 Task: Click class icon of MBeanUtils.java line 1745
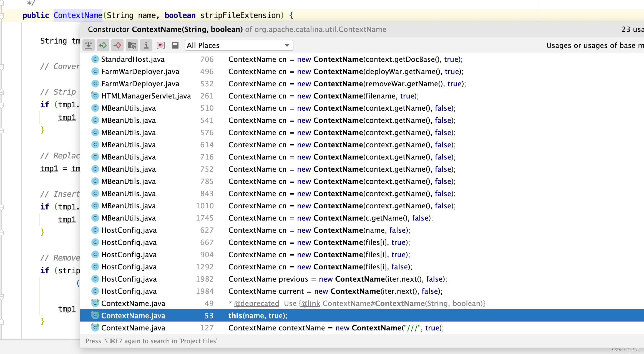point(95,218)
